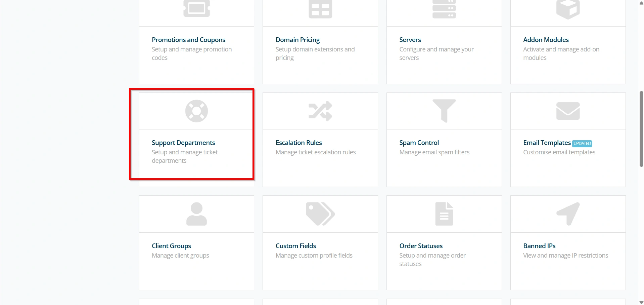Viewport: 644px width, 305px height.
Task: Click 'Manage custom profile fields' description
Action: (314, 256)
